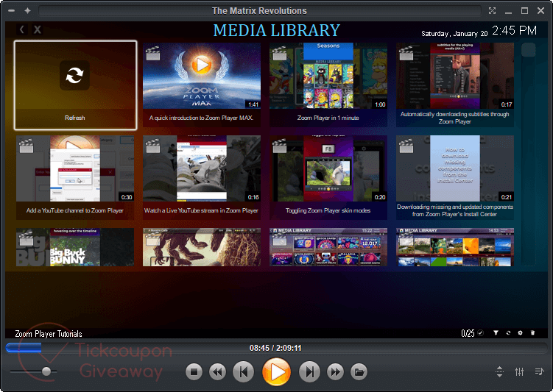
Task: Go back using the left chevron icon
Action: tap(22, 29)
